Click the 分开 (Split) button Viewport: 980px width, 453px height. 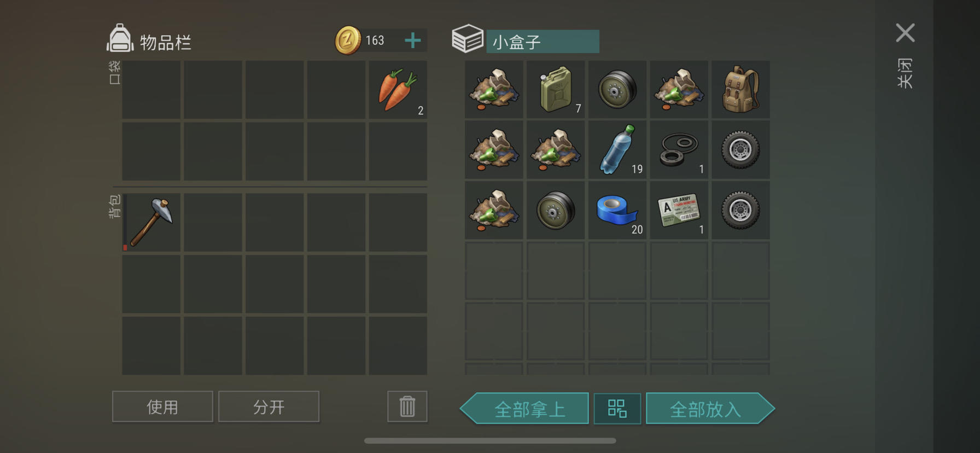point(269,406)
